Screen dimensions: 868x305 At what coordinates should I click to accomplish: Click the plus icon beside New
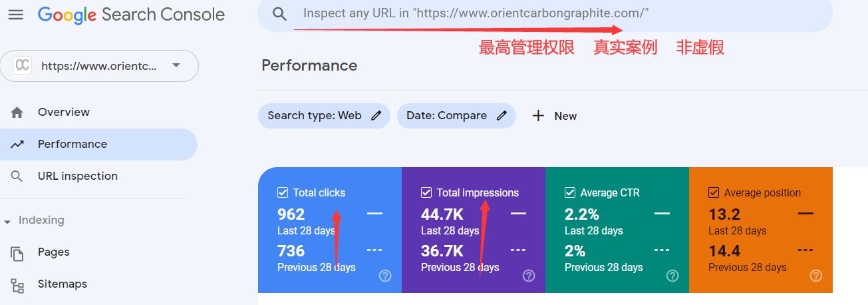pos(538,116)
